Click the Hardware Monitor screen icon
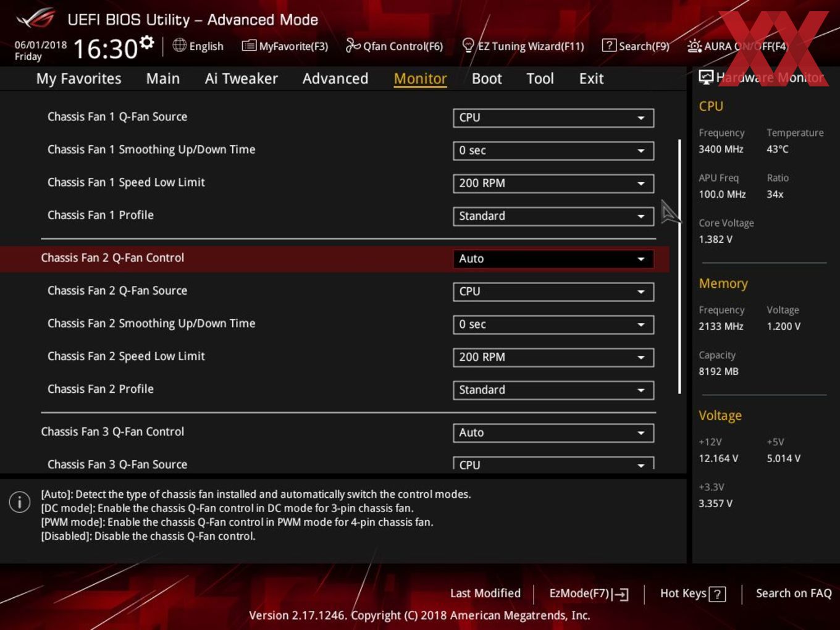This screenshot has height=630, width=840. pos(705,77)
